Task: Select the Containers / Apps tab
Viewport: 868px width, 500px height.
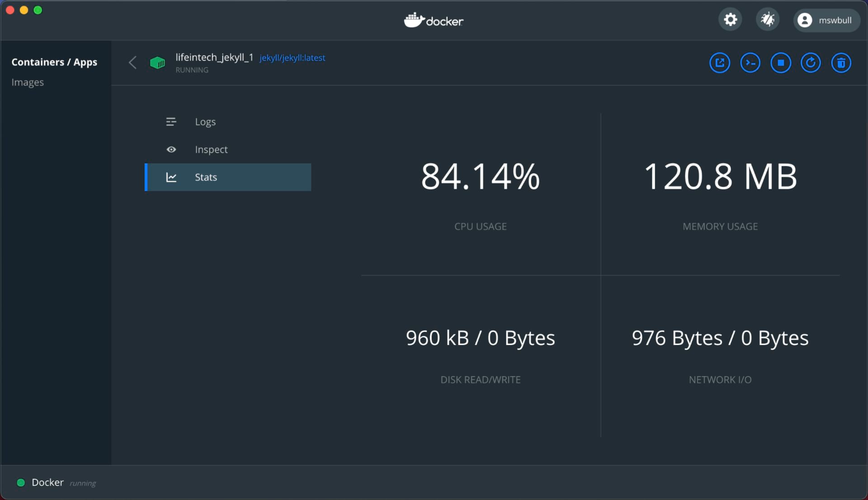Action: click(x=54, y=62)
